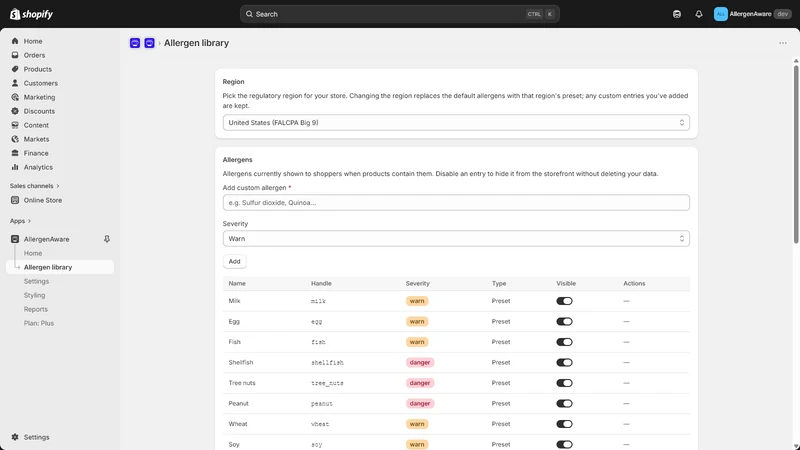Toggle visibility for Wheat allergen

pos(564,424)
